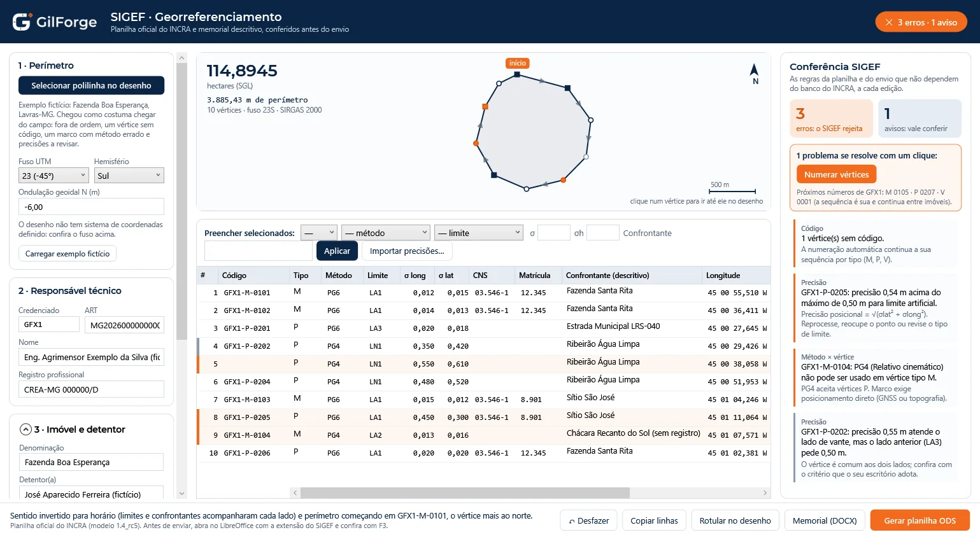
Task: Select the greyed hollow circle vertex GFX1-P-0202
Action: click(586, 157)
